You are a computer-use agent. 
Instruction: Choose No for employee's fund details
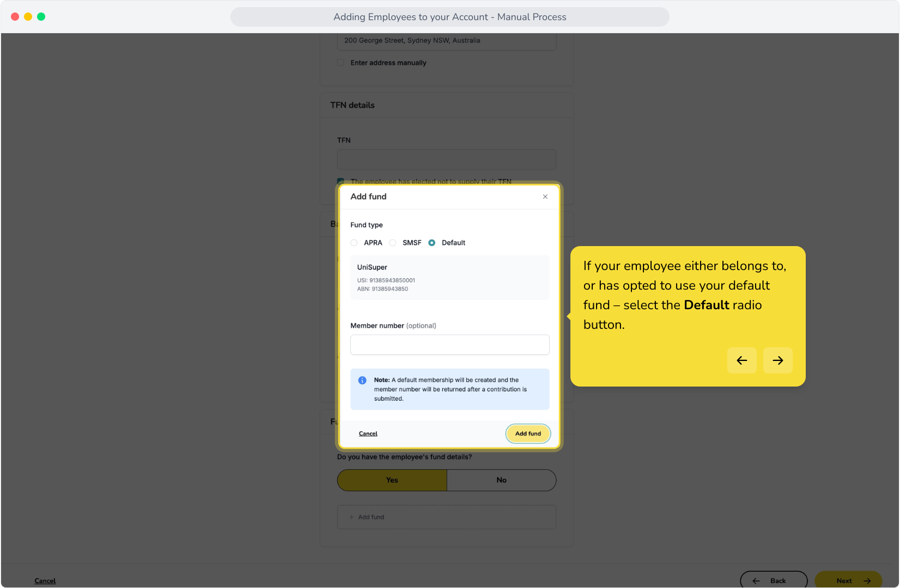pos(502,480)
